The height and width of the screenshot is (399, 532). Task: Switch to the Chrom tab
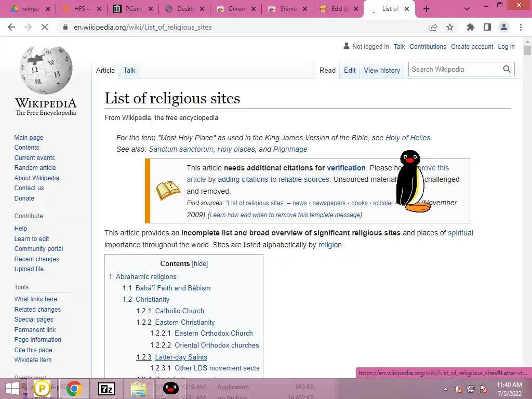[236, 9]
